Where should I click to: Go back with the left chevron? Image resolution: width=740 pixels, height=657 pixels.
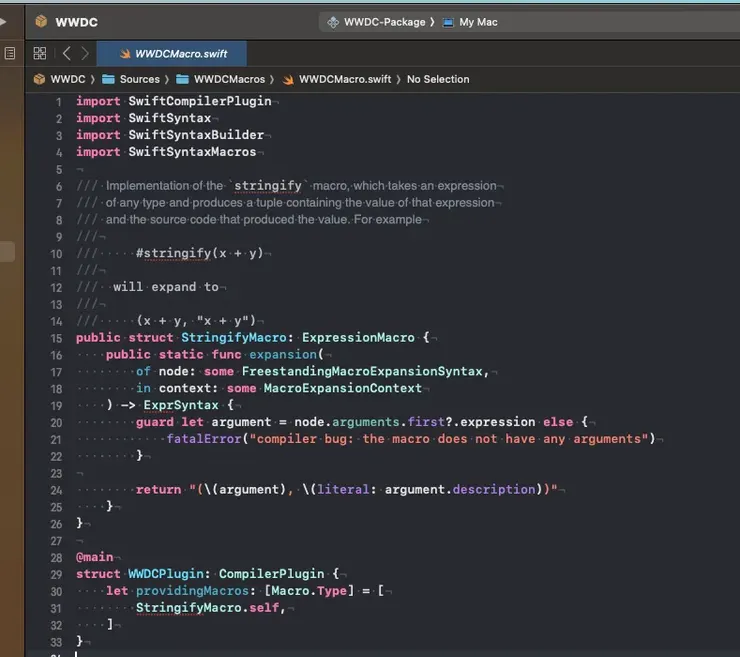pyautogui.click(x=66, y=53)
